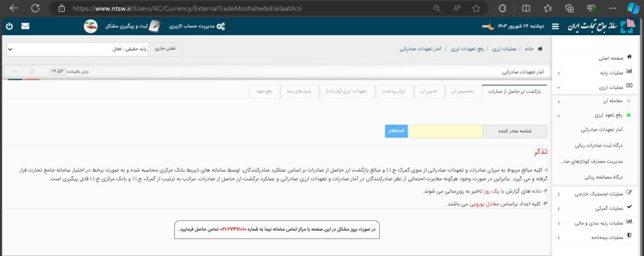Click the panel fullscreen expand icon

(x=32, y=72)
